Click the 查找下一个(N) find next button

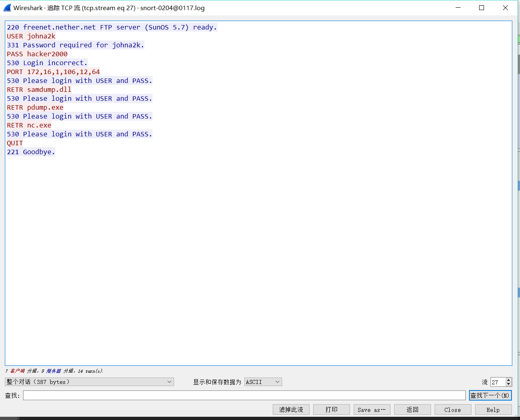pyautogui.click(x=490, y=395)
